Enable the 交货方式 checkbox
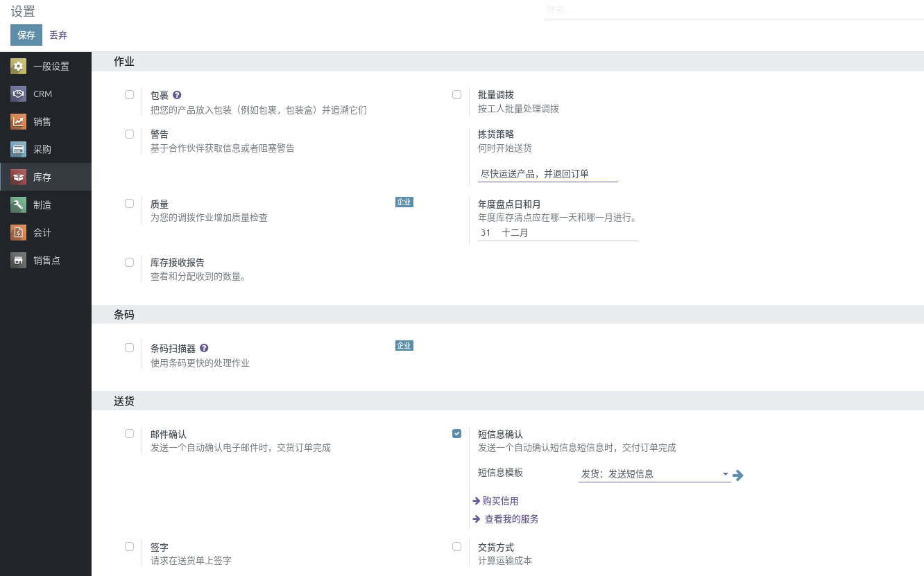Screen dimensions: 924x576 tap(456, 546)
